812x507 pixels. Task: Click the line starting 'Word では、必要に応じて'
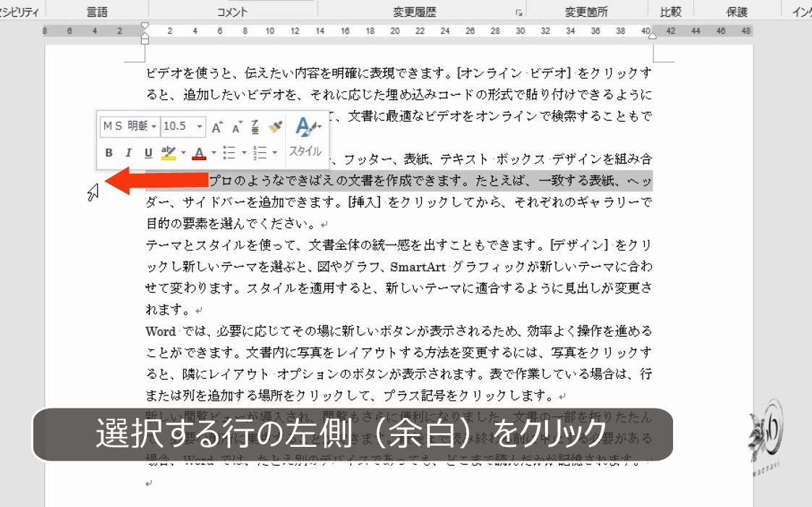(x=399, y=331)
